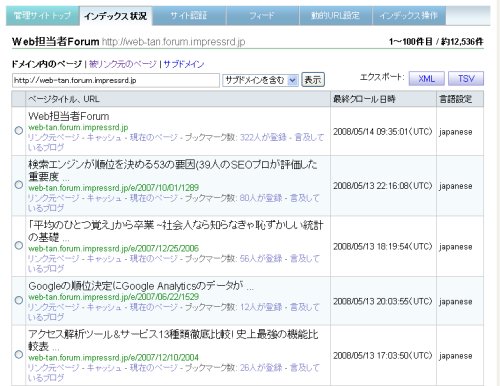
Task: Click crawl date 2008/05/13 18:19:54 (UTC)
Action: pos(383,247)
